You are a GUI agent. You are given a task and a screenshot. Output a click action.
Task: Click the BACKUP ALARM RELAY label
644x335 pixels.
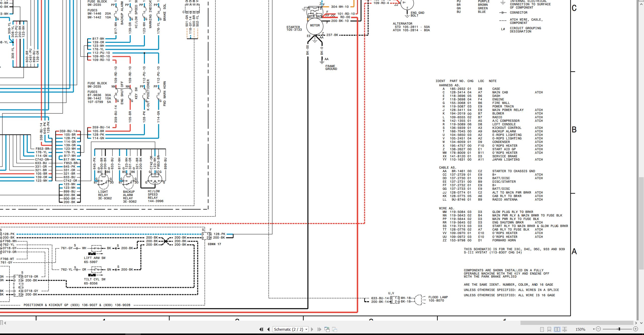(130, 197)
